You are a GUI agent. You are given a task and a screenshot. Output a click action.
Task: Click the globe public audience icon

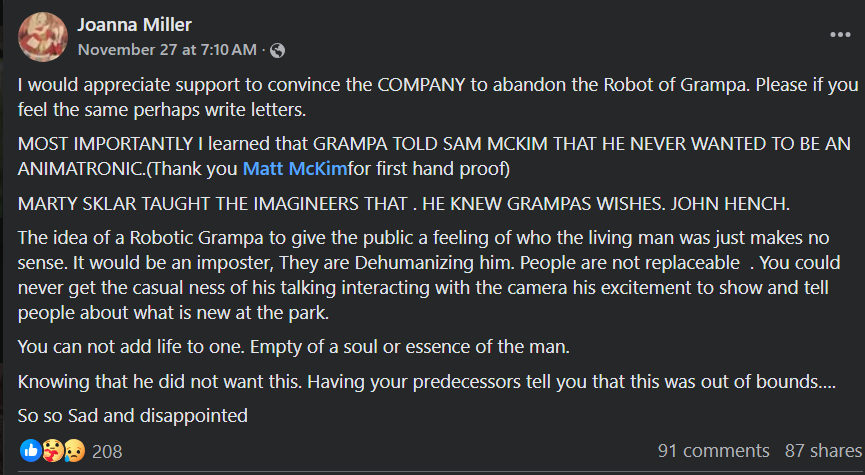pos(278,49)
